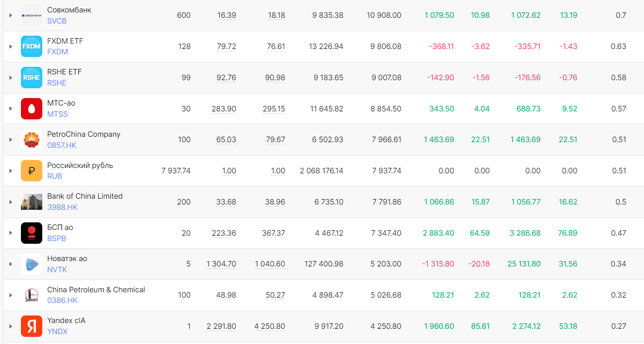
Task: Expand the Новатэк ао row
Action: coord(11,264)
